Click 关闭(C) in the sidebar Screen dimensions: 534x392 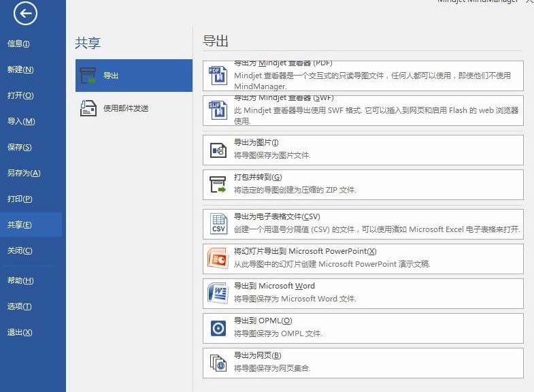click(20, 250)
